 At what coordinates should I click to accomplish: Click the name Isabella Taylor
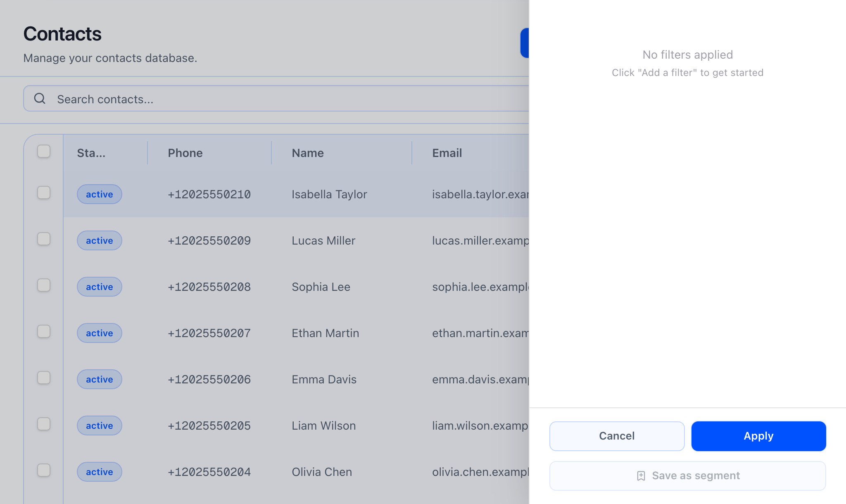coord(329,194)
